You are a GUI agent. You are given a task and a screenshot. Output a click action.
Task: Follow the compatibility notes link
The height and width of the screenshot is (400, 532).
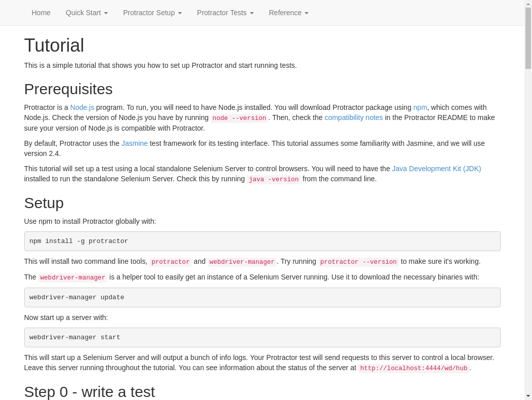click(x=353, y=117)
